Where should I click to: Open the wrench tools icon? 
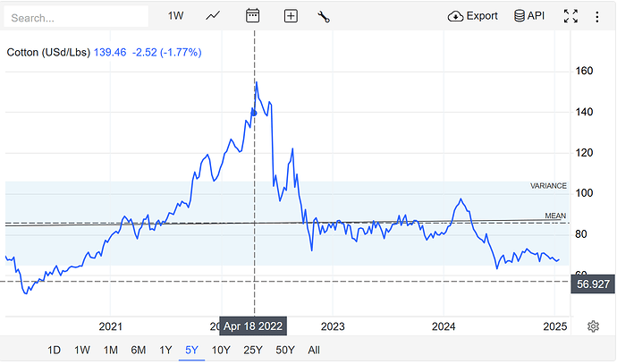tap(324, 16)
